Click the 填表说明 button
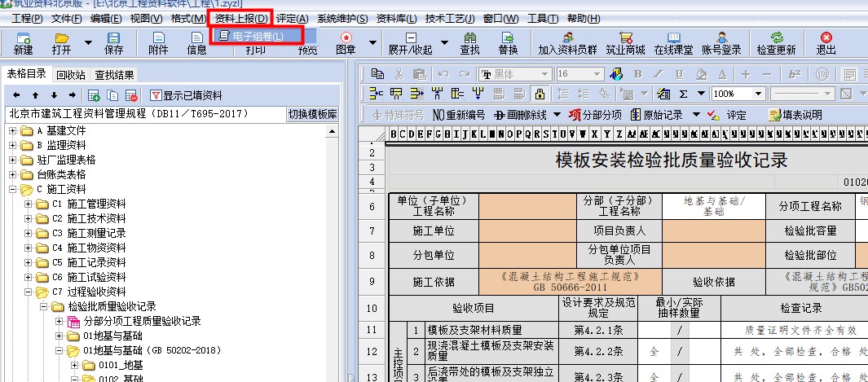Screen dimensions: 868x382 point(795,115)
